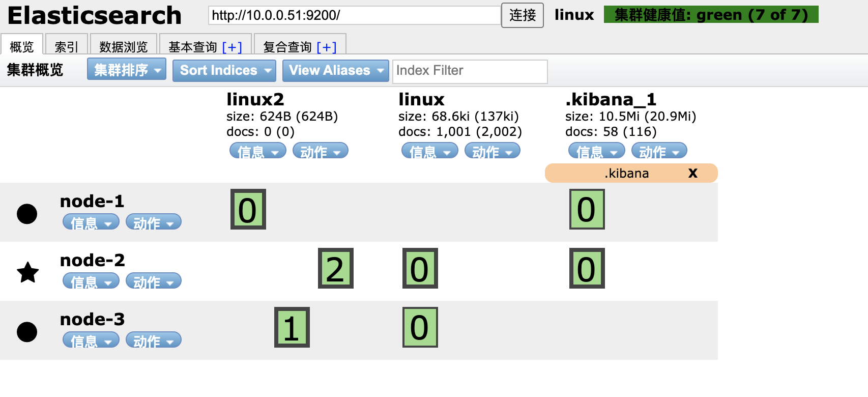Click the master star icon for node-2
Viewport: 868px width, 397px height.
pyautogui.click(x=27, y=272)
